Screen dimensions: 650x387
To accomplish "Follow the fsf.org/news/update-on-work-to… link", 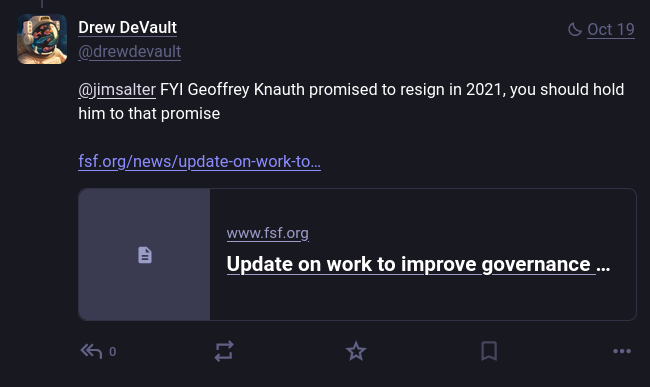I will [199, 161].
